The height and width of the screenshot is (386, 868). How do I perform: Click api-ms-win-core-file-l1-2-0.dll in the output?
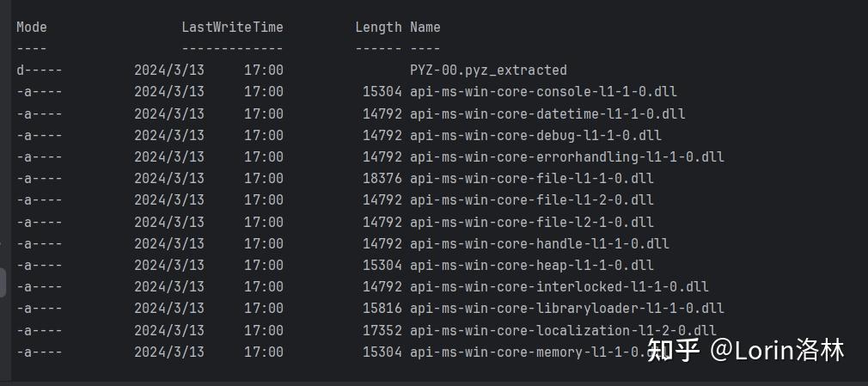[x=531, y=200]
